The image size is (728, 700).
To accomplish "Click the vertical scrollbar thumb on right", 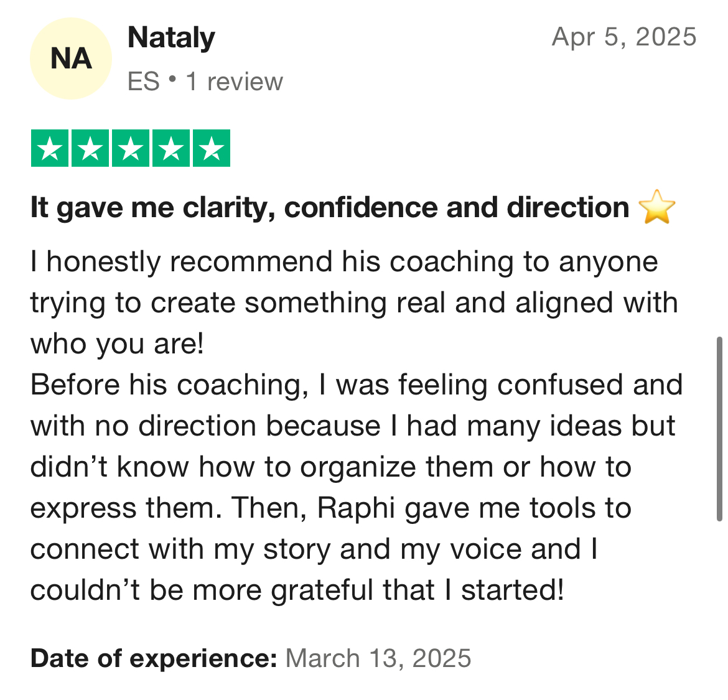I will [x=719, y=429].
